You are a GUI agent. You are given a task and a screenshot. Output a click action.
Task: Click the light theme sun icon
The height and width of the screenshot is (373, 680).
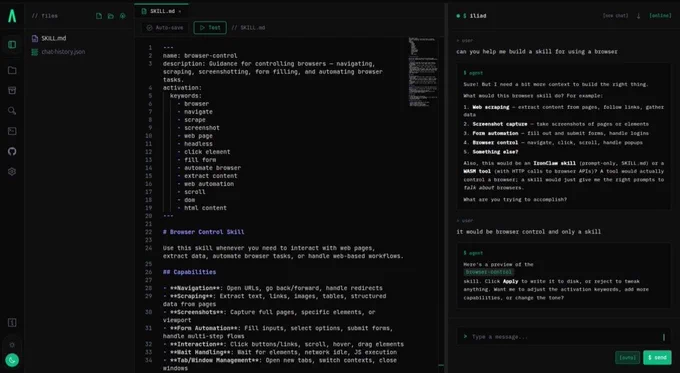click(x=12, y=345)
